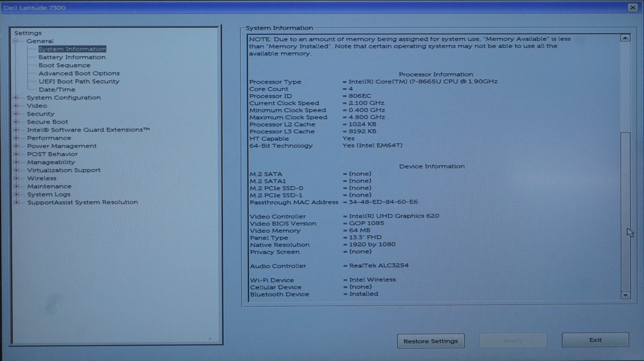Select the Wireless category label
The width and height of the screenshot is (644, 361).
[42, 178]
